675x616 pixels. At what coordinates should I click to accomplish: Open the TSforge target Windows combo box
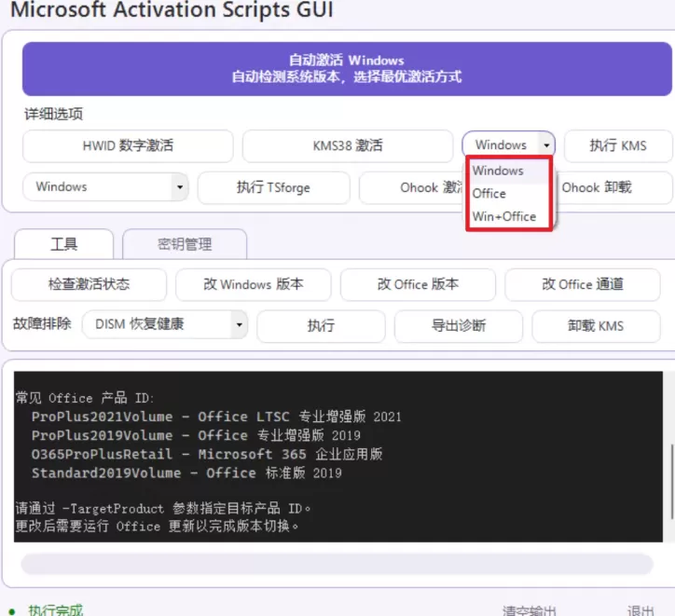105,186
